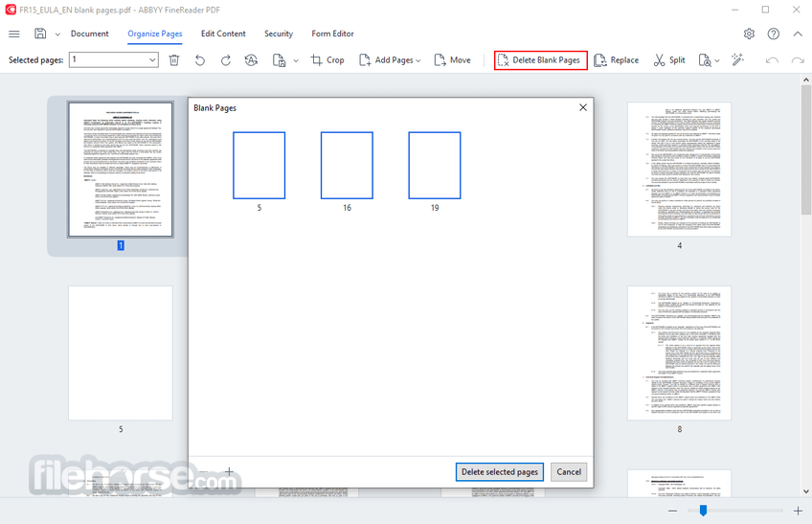This screenshot has width=812, height=524.
Task: Select the Crop tool
Action: coord(327,60)
